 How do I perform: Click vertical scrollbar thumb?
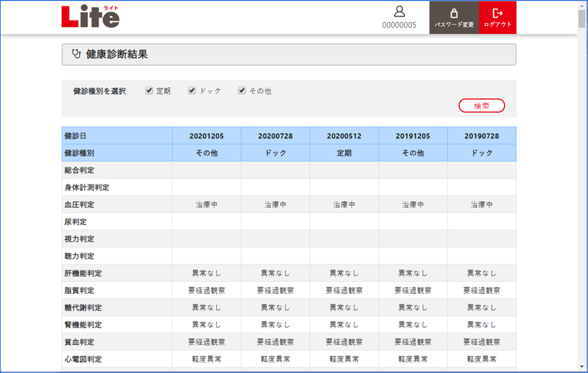[582, 18]
